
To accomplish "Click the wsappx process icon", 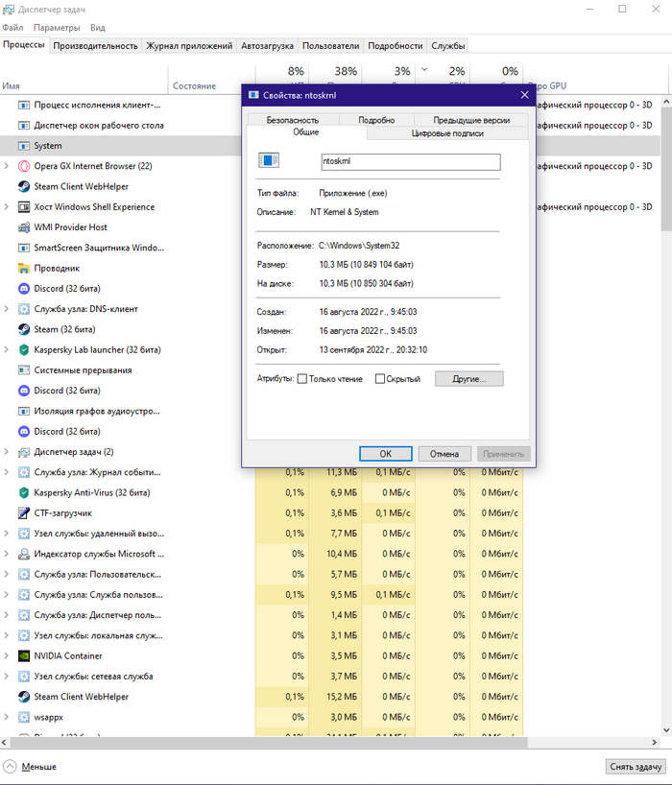I will coord(24,717).
